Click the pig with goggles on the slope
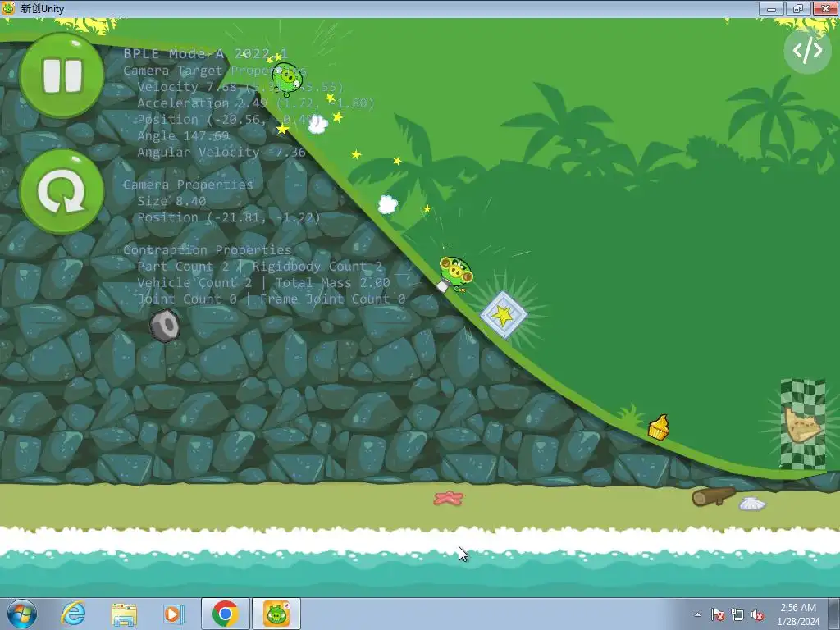840x630 pixels. pos(454,273)
